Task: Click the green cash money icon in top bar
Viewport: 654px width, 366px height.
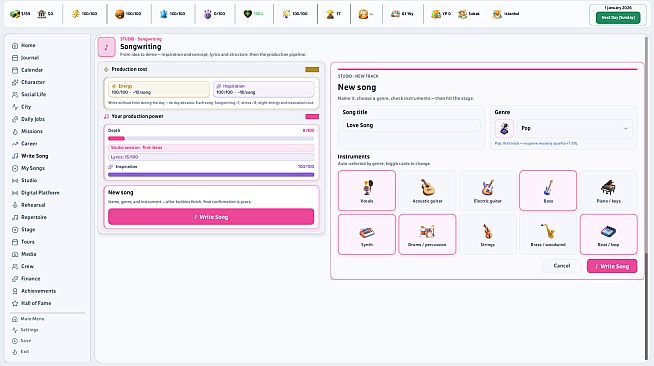Action: 15,14
